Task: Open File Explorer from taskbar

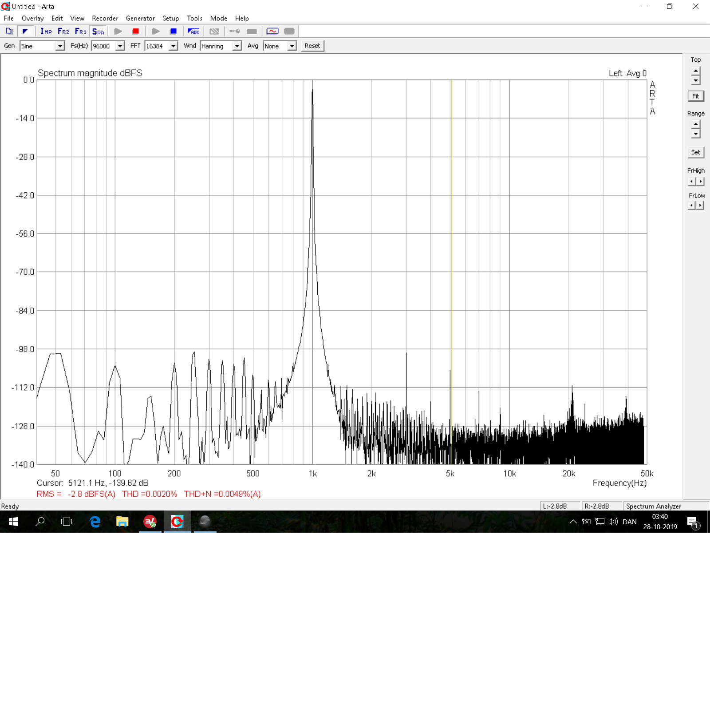Action: pos(122,522)
